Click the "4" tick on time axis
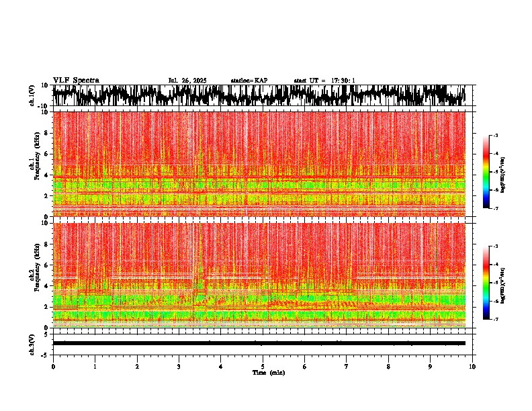 (x=221, y=367)
